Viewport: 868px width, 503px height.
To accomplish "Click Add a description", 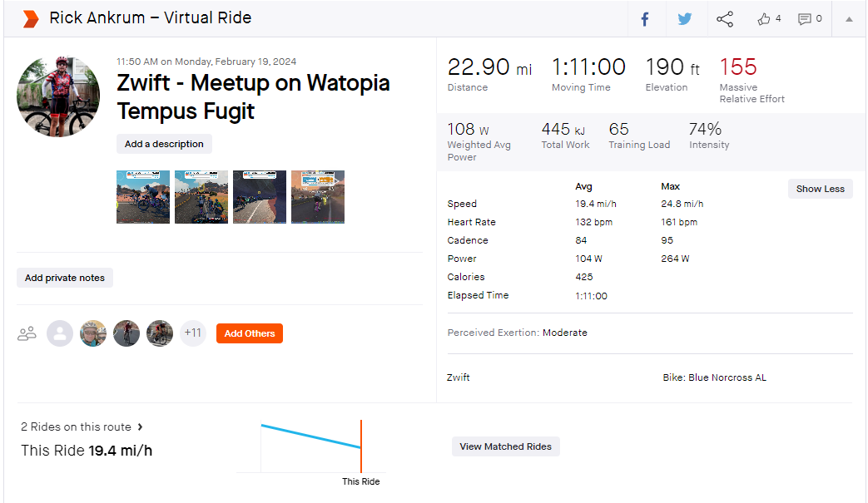I will 164,144.
